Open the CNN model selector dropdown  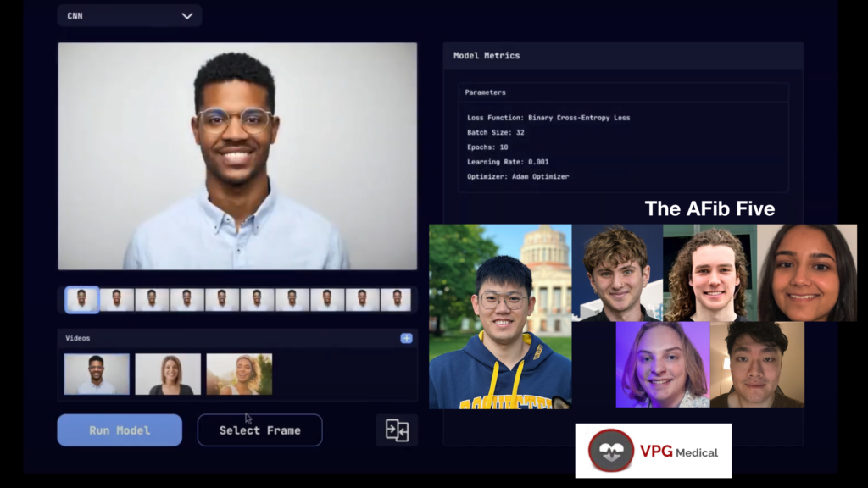(129, 15)
